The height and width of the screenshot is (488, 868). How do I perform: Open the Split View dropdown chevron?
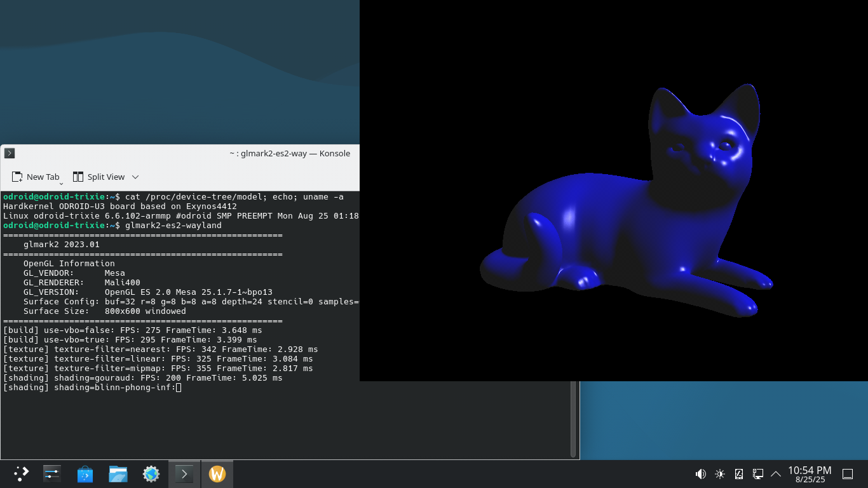click(x=135, y=177)
